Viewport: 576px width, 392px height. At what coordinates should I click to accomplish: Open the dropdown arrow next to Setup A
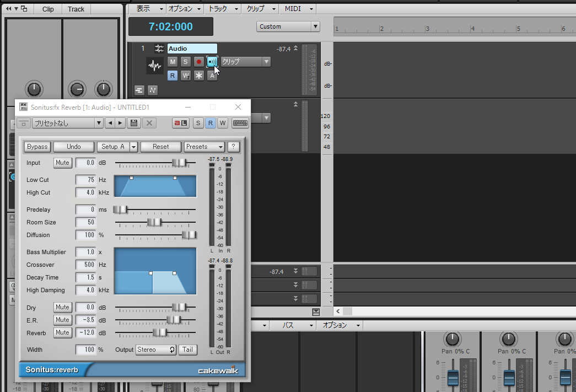coord(134,147)
